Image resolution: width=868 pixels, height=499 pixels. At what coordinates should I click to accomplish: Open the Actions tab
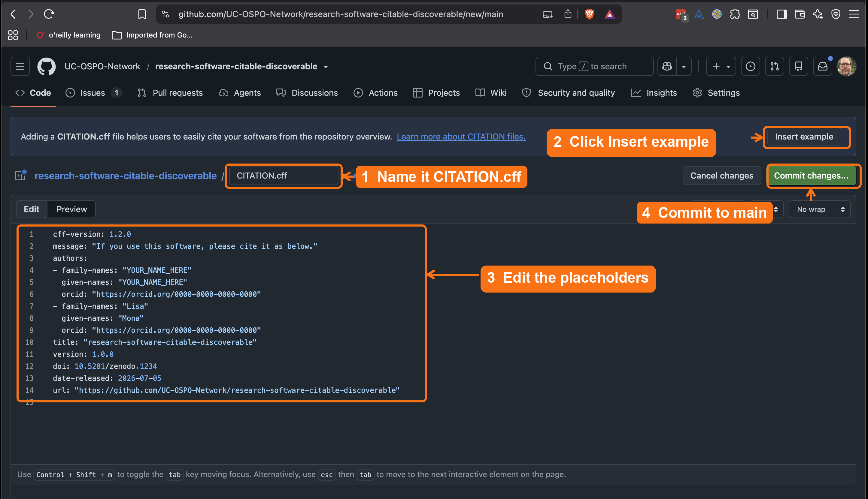tap(375, 92)
